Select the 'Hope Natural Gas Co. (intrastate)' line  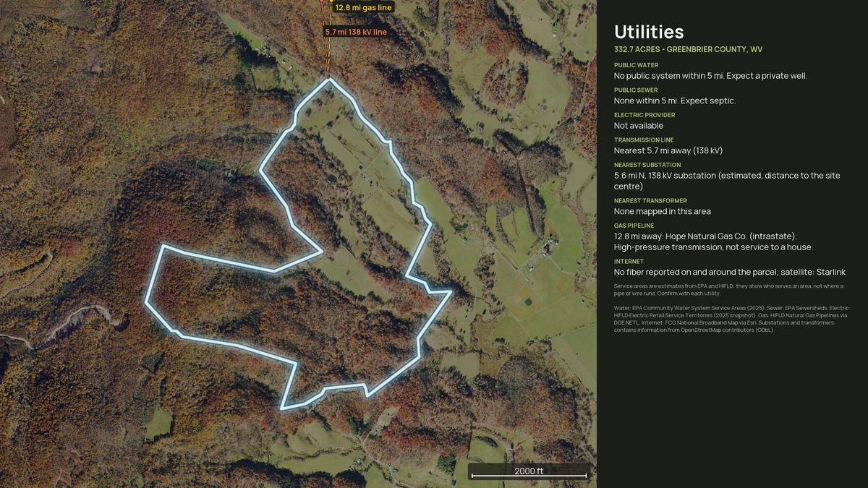pyautogui.click(x=706, y=236)
